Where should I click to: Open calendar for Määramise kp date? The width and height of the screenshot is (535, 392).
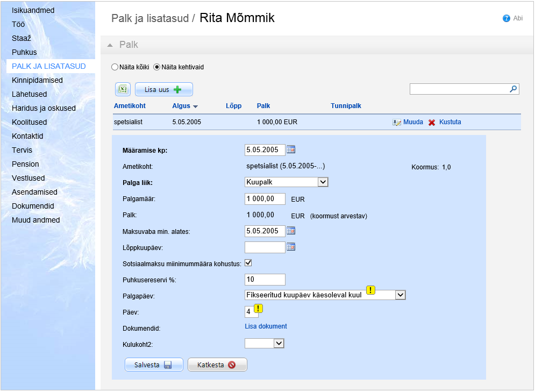291,149
